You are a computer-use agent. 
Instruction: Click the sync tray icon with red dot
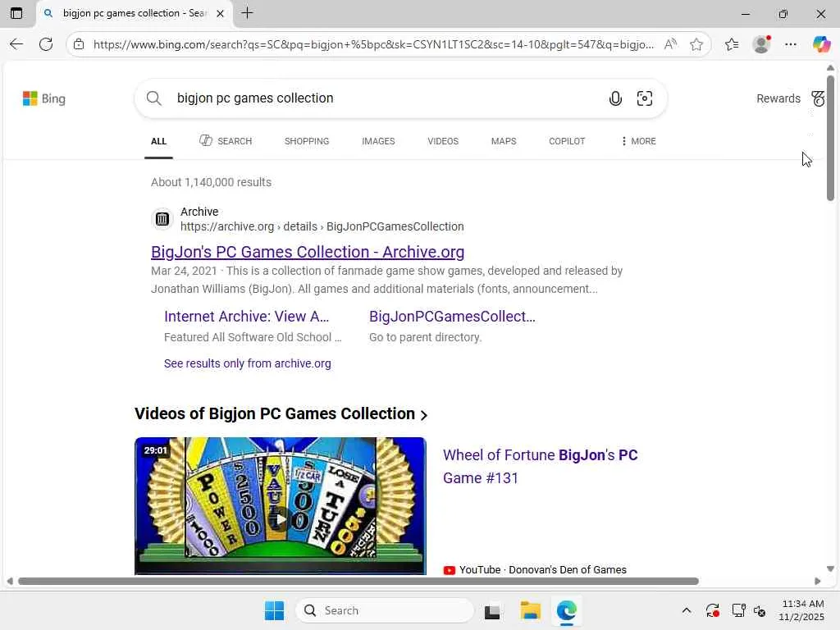(712, 610)
